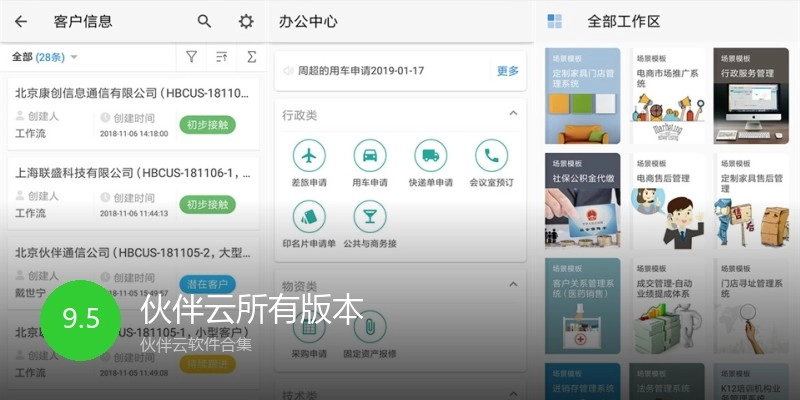The width and height of the screenshot is (800, 400).
Task: Click 初步接触 tag on 北京康创 card
Action: (208, 124)
